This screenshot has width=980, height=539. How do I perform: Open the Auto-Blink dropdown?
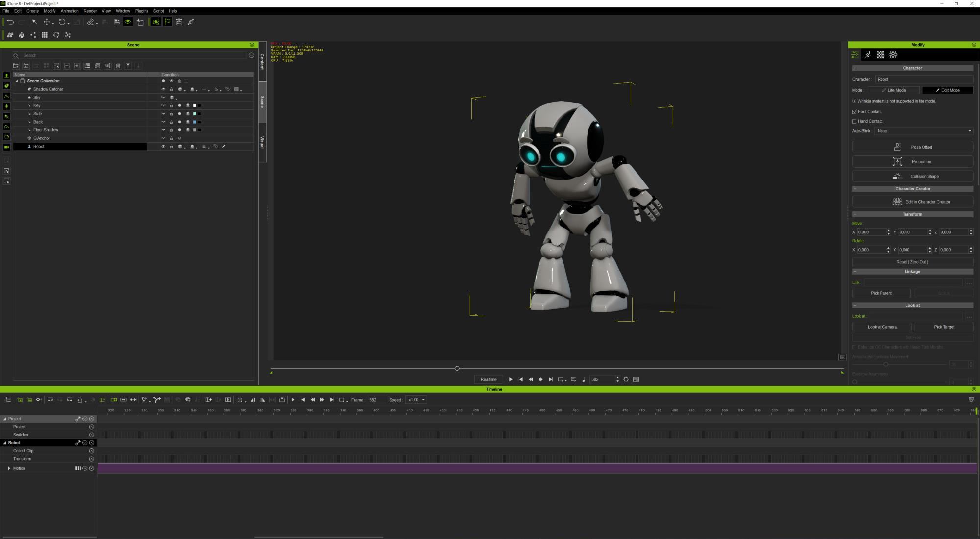click(924, 131)
